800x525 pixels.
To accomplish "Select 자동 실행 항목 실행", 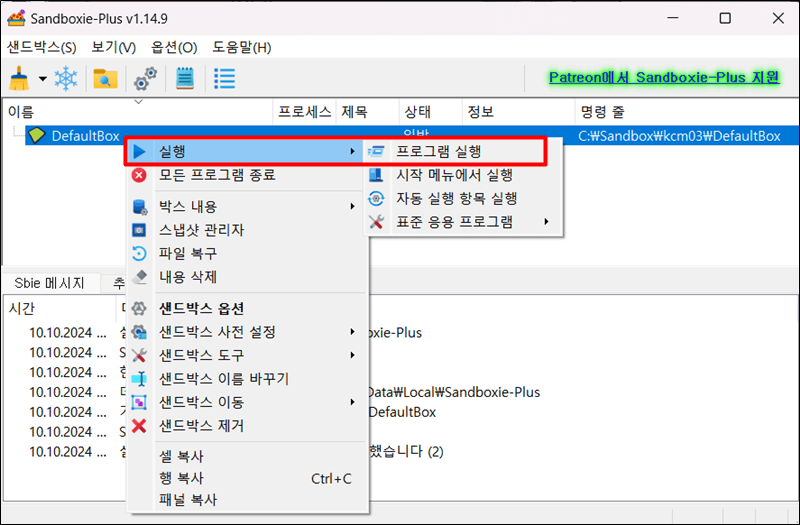I will 463,198.
